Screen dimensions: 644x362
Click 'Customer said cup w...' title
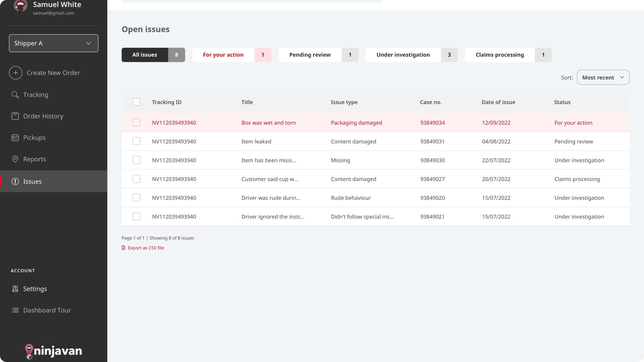(269, 179)
